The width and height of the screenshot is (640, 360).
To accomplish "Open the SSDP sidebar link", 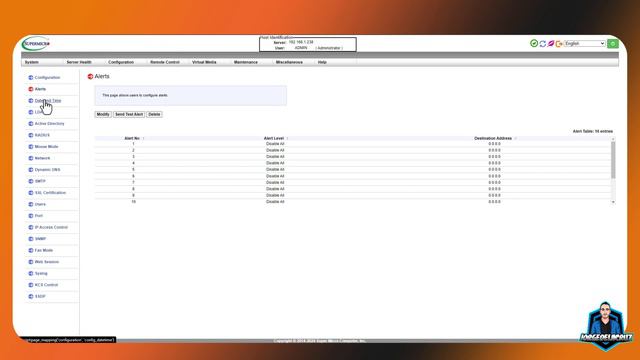I will point(40,296).
